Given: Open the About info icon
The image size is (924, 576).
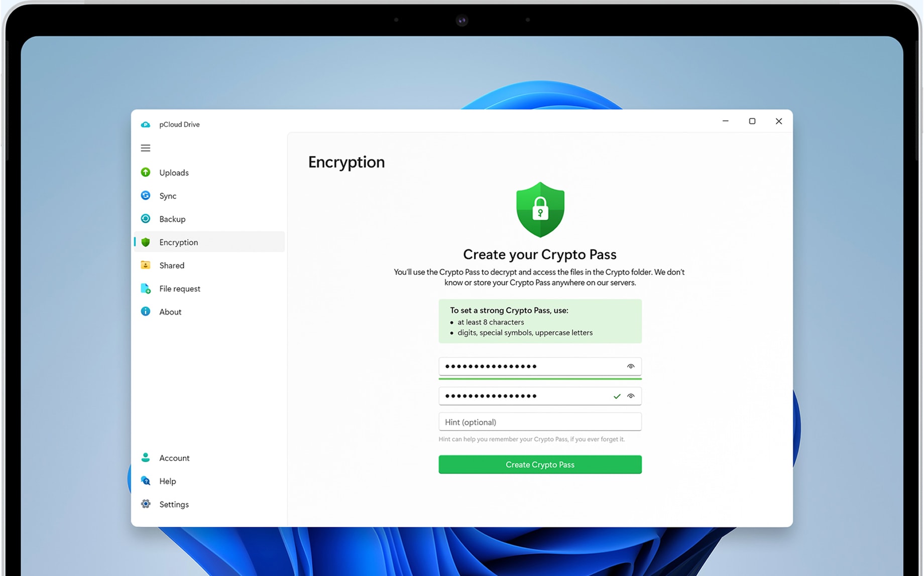Looking at the screenshot, I should point(146,312).
